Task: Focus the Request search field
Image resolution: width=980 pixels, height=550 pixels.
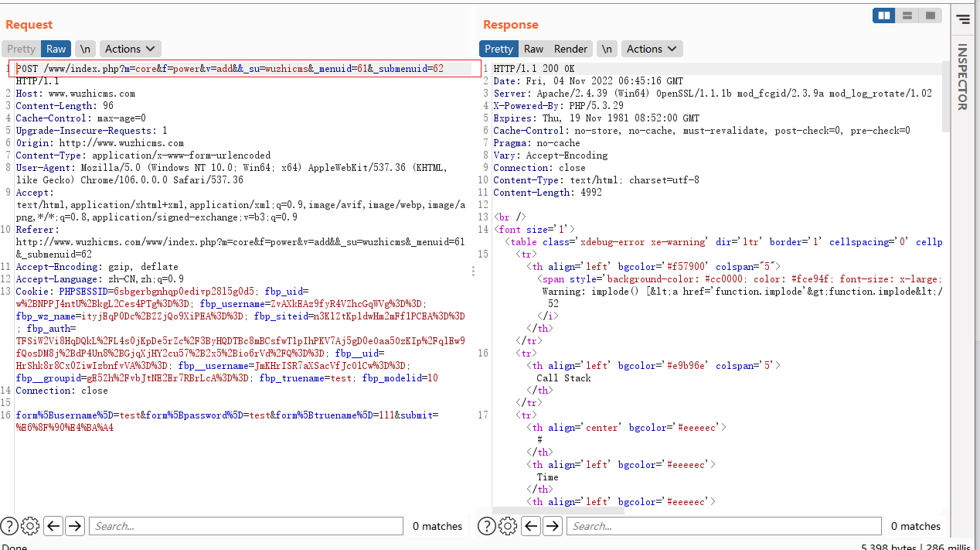Action: 246,526
